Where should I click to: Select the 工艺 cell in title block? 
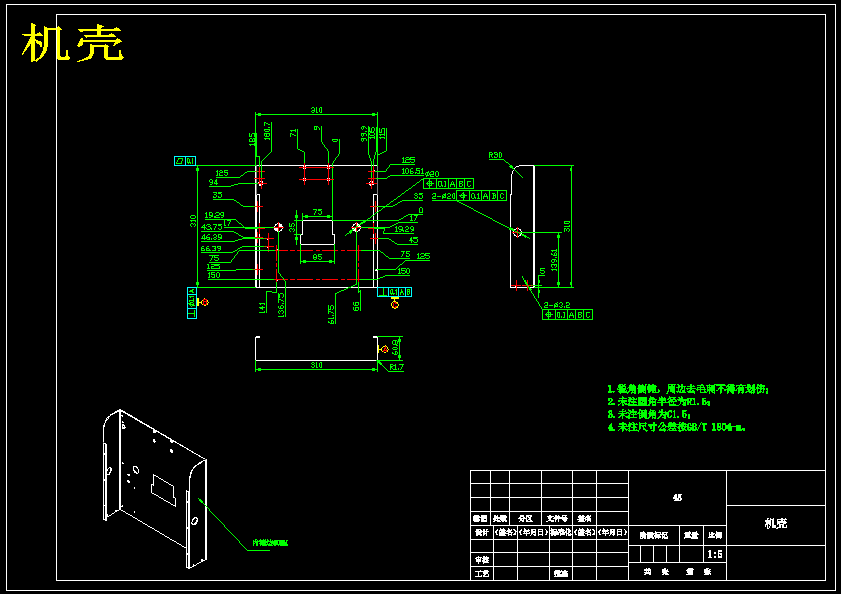point(481,574)
